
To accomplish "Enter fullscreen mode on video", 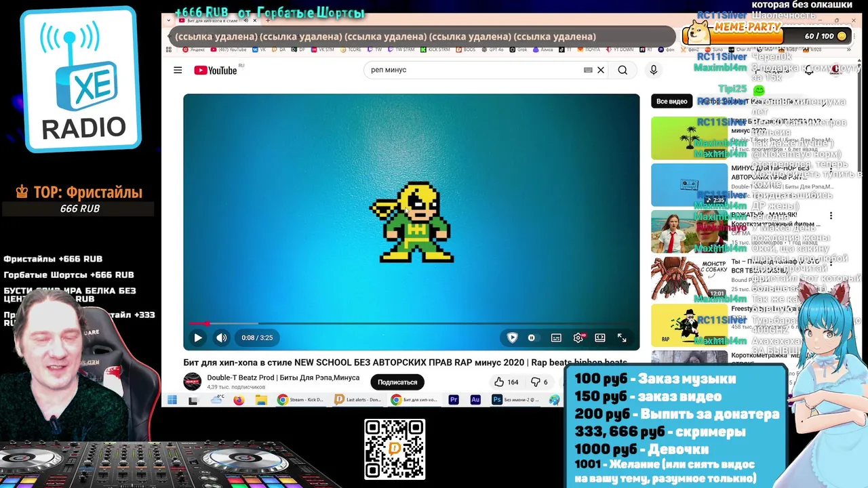I will coord(622,338).
